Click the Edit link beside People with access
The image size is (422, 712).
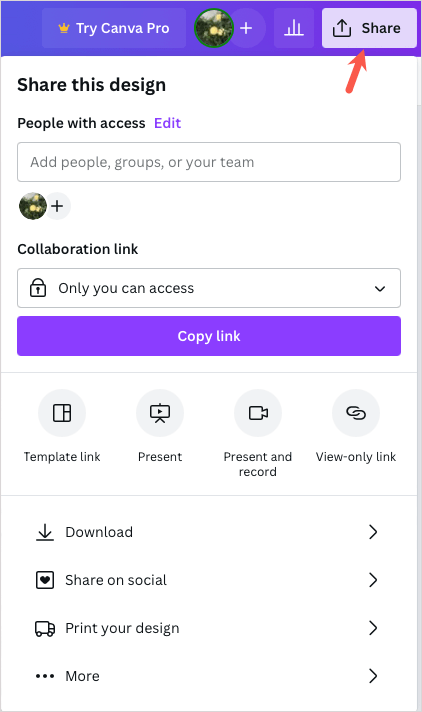pos(168,123)
